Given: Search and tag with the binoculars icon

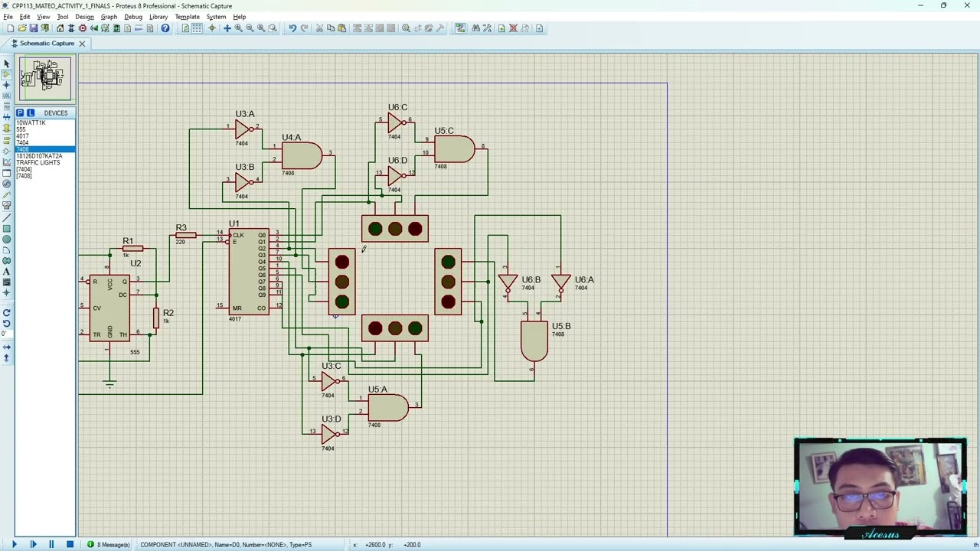Looking at the screenshot, I should (476, 28).
